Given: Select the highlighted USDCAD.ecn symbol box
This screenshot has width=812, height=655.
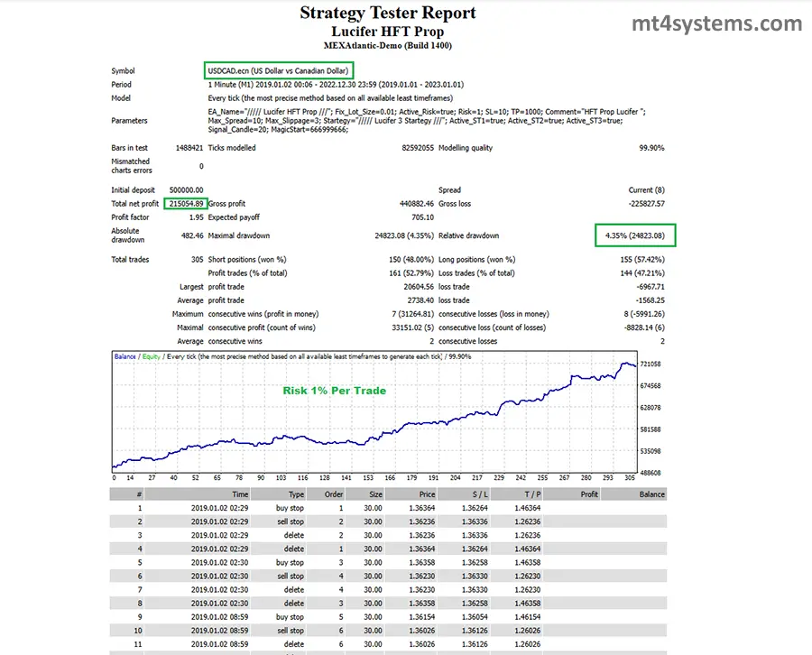Looking at the screenshot, I should pos(279,70).
